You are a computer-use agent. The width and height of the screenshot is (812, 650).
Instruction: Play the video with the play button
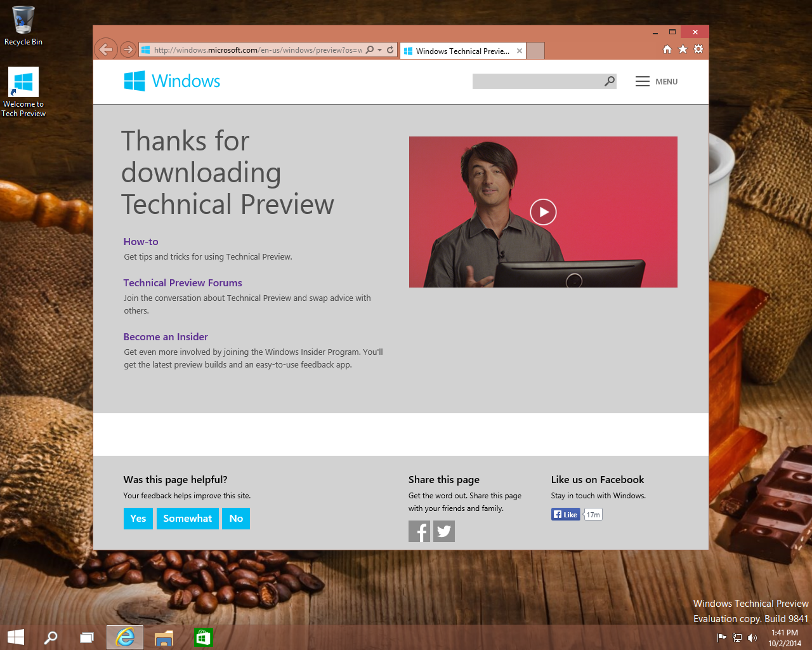coord(543,212)
